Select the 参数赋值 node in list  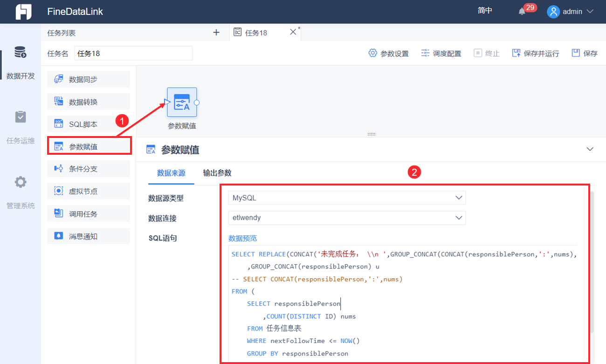[x=89, y=146]
